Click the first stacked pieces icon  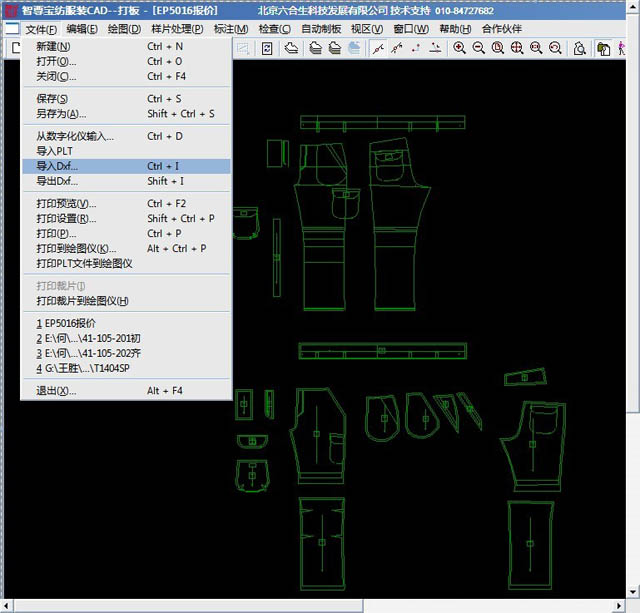pos(315,48)
